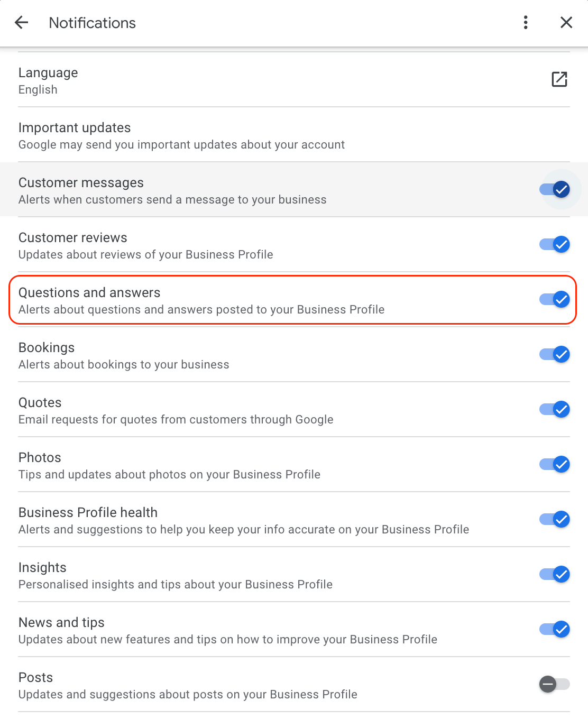The image size is (588, 719).
Task: Click the Questions and answers label
Action: [x=89, y=293]
